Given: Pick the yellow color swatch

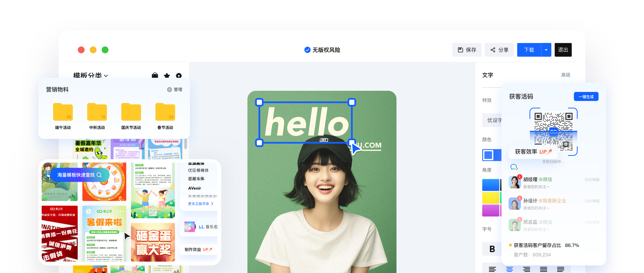Looking at the screenshot, I should pos(491,197).
